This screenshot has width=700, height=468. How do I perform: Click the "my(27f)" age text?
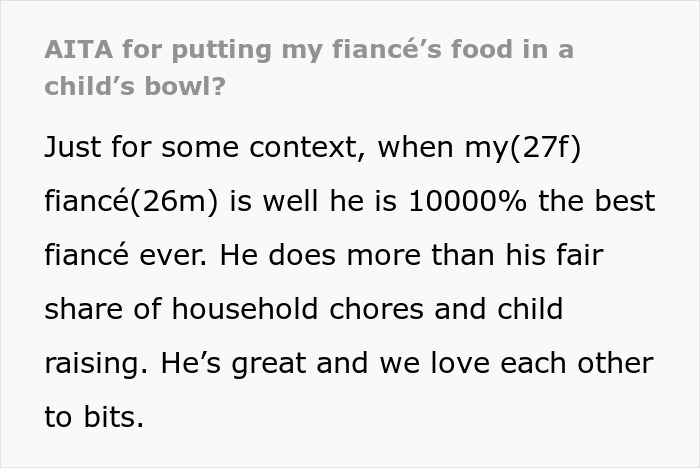tap(523, 147)
